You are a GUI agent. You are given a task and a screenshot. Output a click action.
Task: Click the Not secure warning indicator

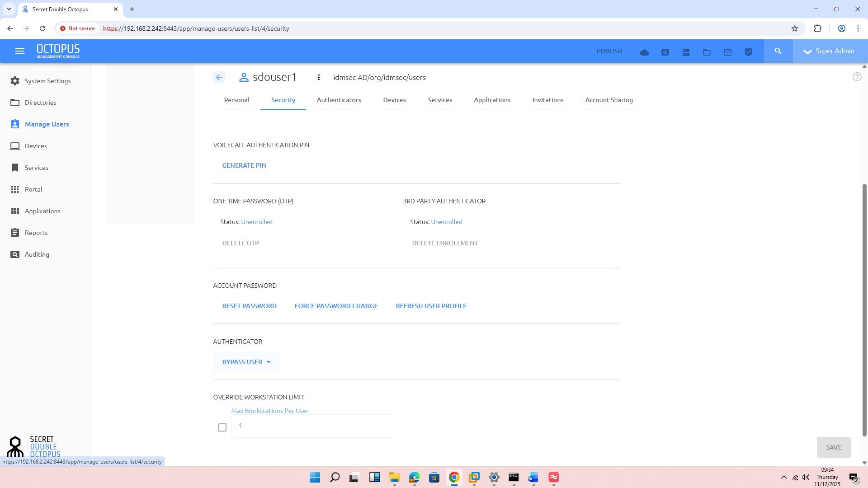point(77,28)
